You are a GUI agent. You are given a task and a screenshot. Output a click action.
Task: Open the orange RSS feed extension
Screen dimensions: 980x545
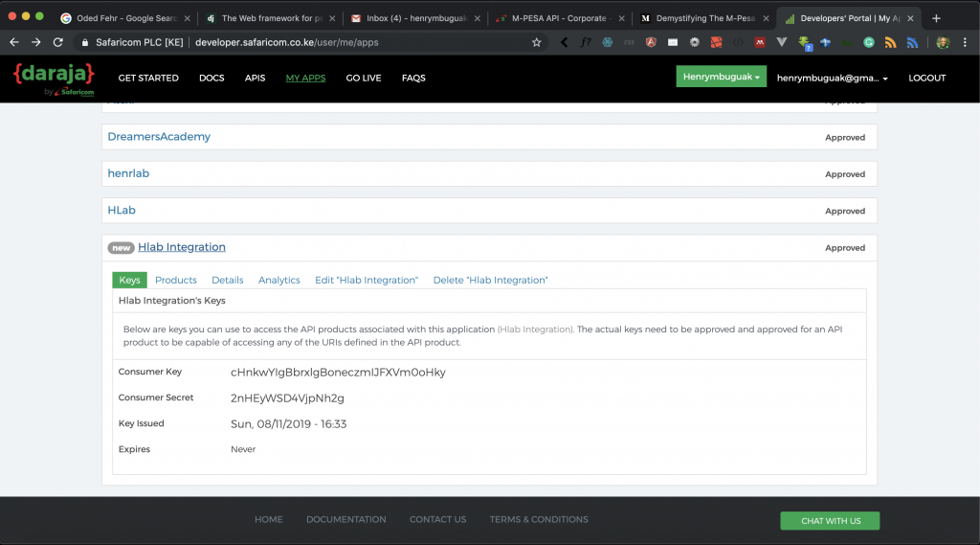point(891,42)
